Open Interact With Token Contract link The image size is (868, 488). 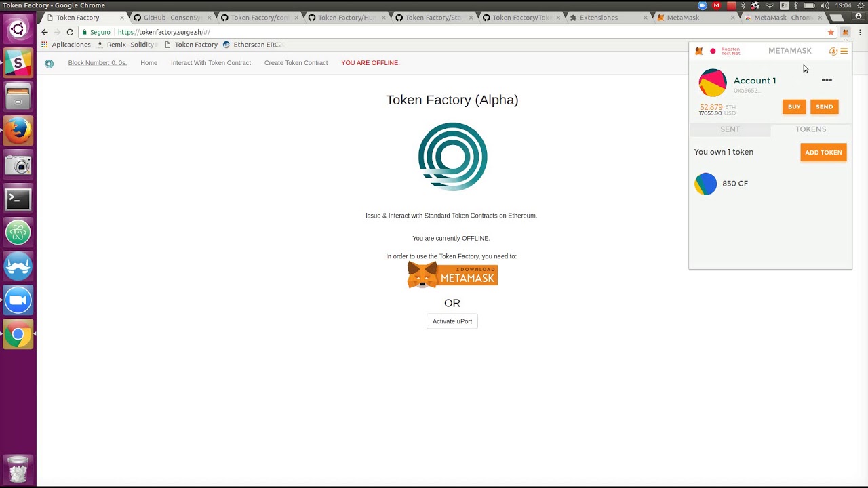[211, 63]
